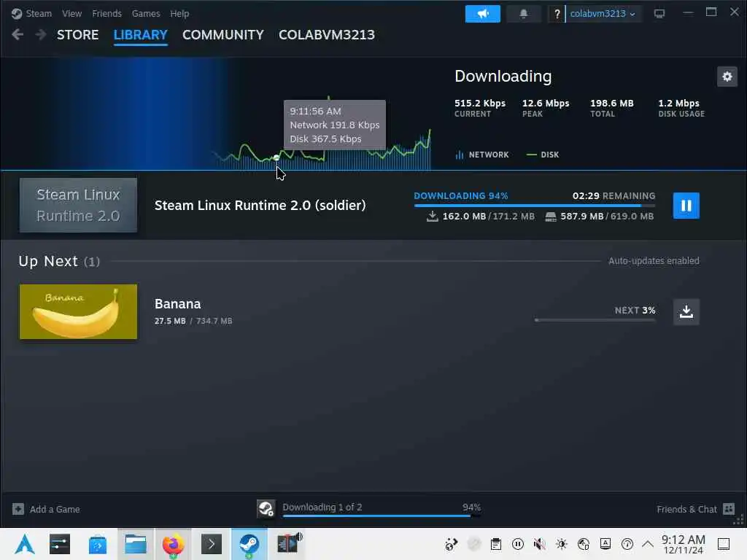Image resolution: width=747 pixels, height=560 pixels.
Task: Open the Friends menu
Action: coord(107,13)
